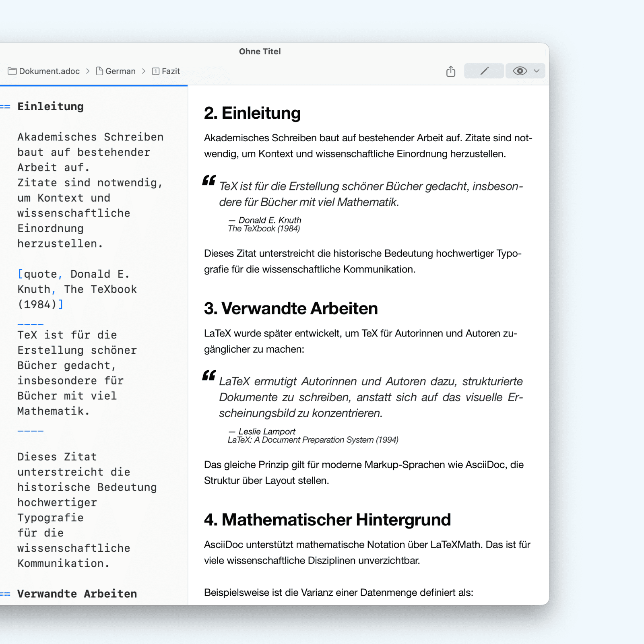Expand breadcrumb chevron after Dokument.adoc
The width and height of the screenshot is (644, 644).
click(x=88, y=71)
